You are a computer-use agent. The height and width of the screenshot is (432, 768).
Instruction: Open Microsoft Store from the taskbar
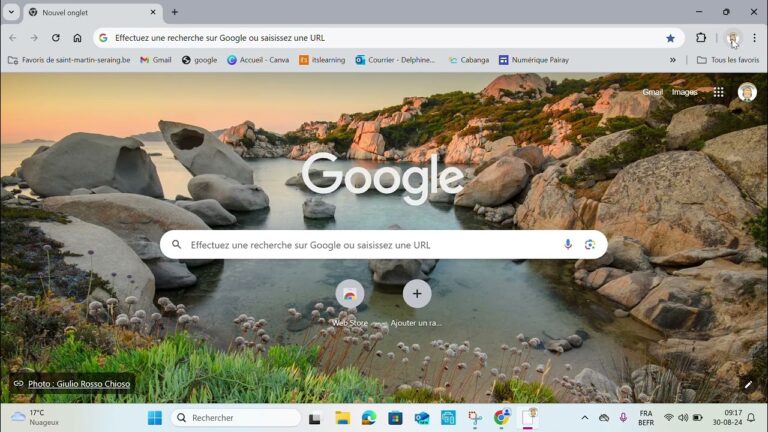[395, 418]
